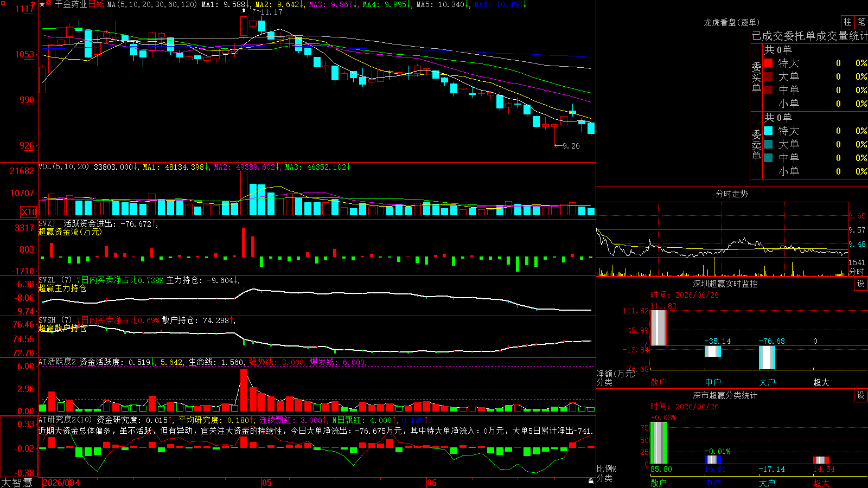Click the 深圳超赢实时监控 panel title
Screen dimensions: 868x488
[x=725, y=284]
